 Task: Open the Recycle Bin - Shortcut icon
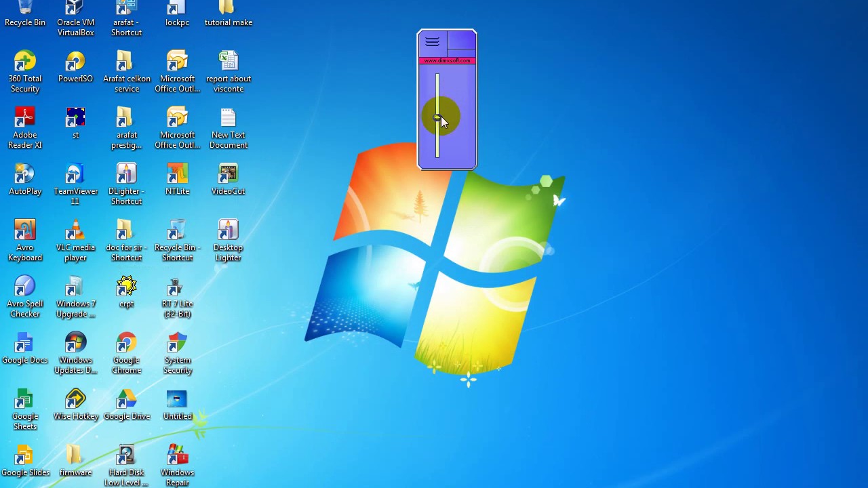(177, 240)
